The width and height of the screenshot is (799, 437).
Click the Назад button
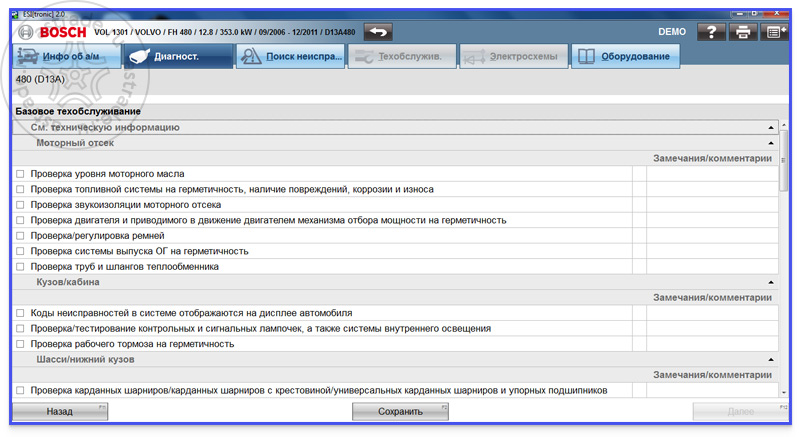pyautogui.click(x=60, y=412)
